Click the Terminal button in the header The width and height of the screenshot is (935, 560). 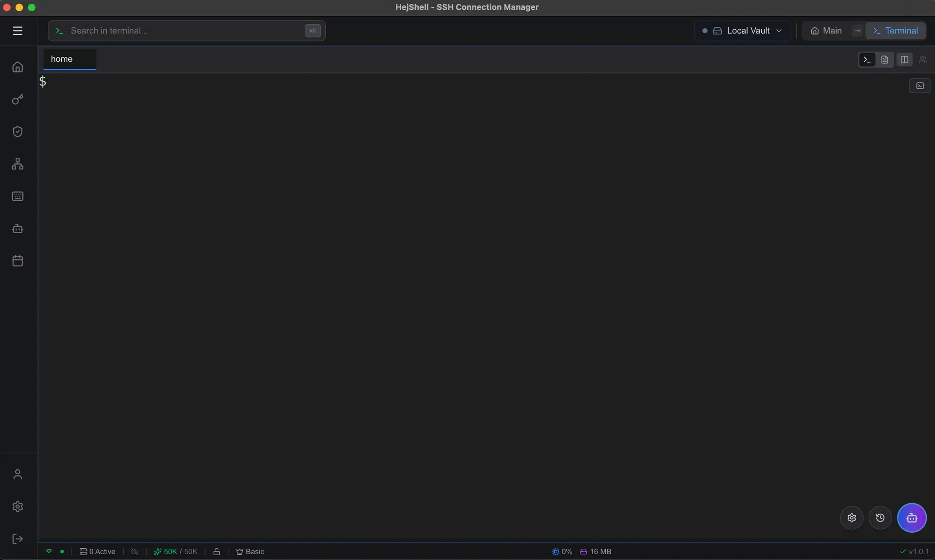point(896,30)
